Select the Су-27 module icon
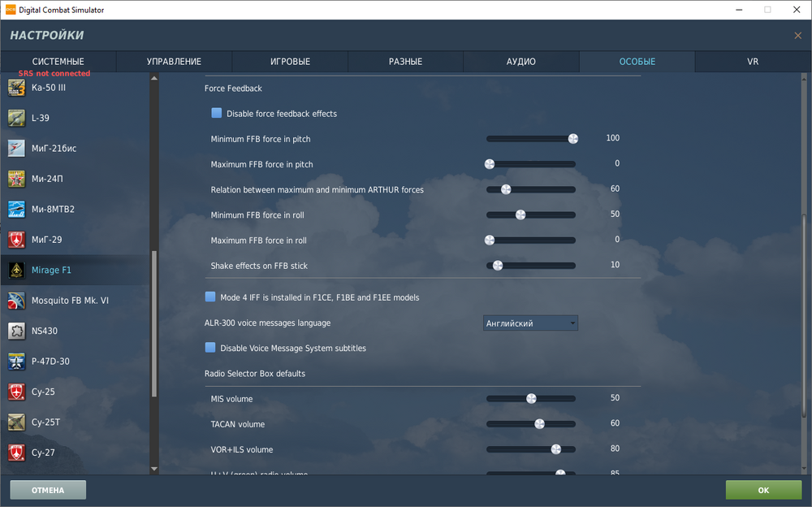 click(x=16, y=453)
